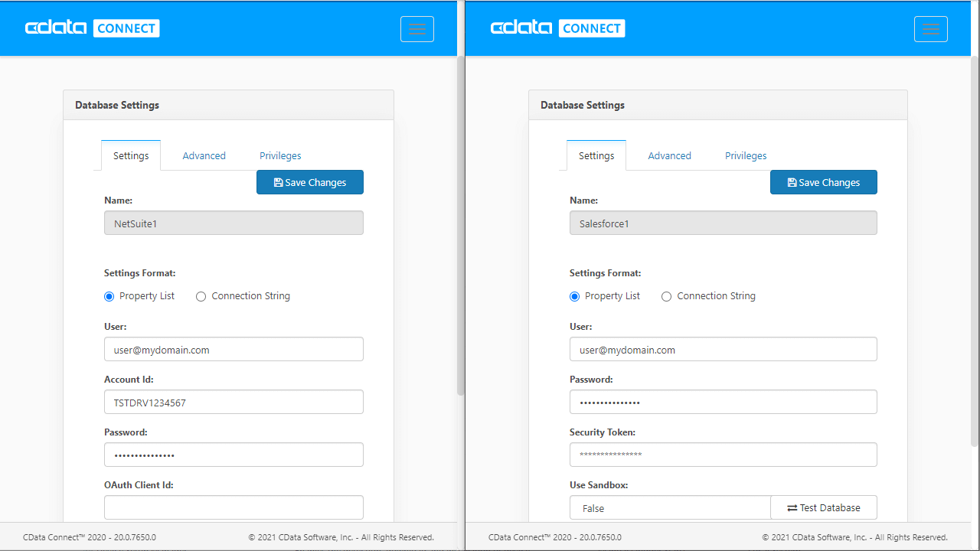Select Connection String radio in NetSuite window
This screenshot has width=980, height=551.
point(201,296)
